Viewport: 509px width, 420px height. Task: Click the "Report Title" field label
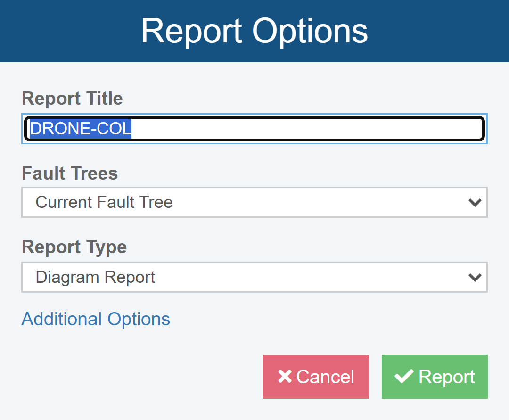point(72,99)
